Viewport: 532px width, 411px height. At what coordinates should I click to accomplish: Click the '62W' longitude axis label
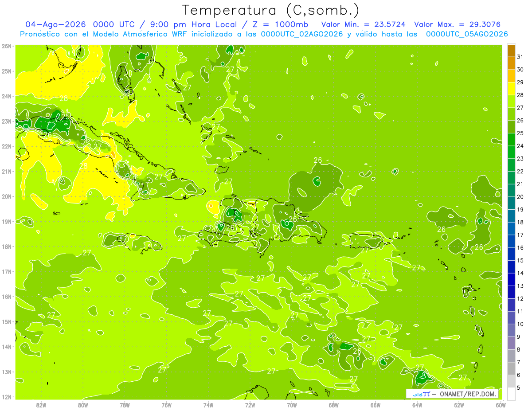click(x=459, y=405)
